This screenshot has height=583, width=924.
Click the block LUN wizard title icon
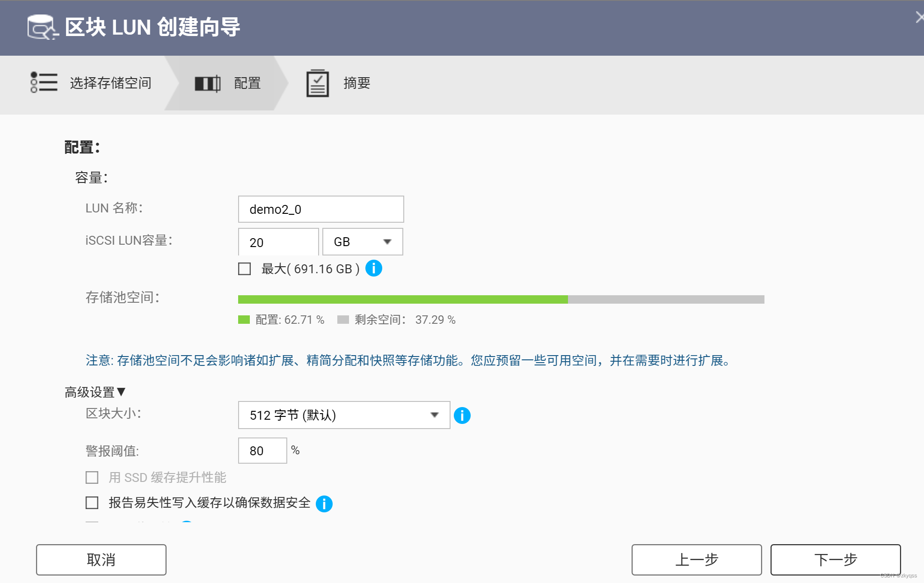42,27
